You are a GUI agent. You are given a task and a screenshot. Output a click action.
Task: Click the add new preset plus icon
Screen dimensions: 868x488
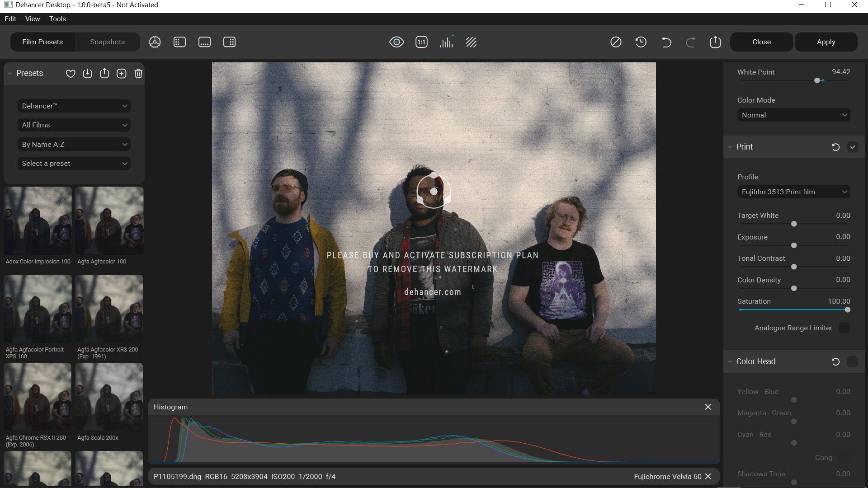[x=121, y=73]
